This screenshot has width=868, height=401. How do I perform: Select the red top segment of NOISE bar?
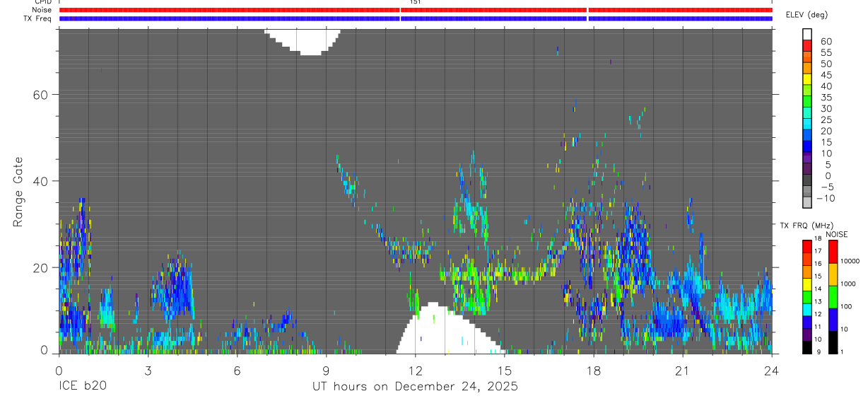[833, 252]
